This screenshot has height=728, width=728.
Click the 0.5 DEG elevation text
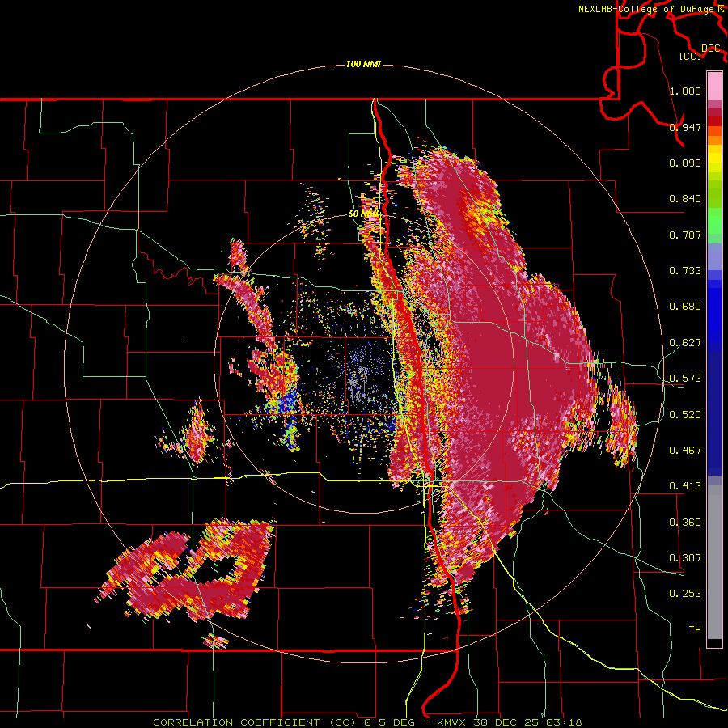pyautogui.click(x=389, y=722)
